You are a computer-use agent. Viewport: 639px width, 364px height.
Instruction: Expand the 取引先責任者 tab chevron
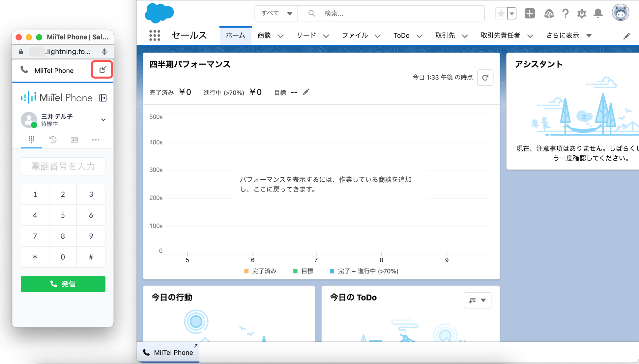530,36
